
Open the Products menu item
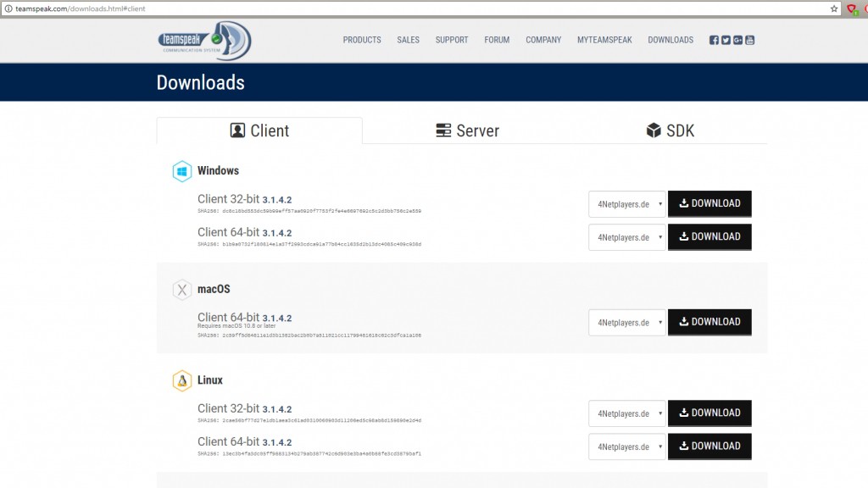[362, 40]
